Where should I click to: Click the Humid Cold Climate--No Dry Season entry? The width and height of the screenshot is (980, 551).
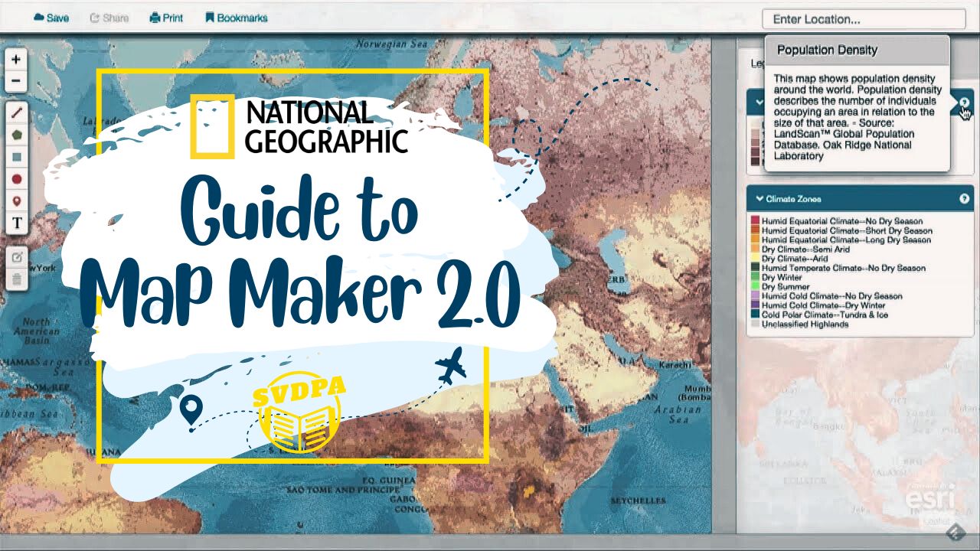click(x=832, y=296)
